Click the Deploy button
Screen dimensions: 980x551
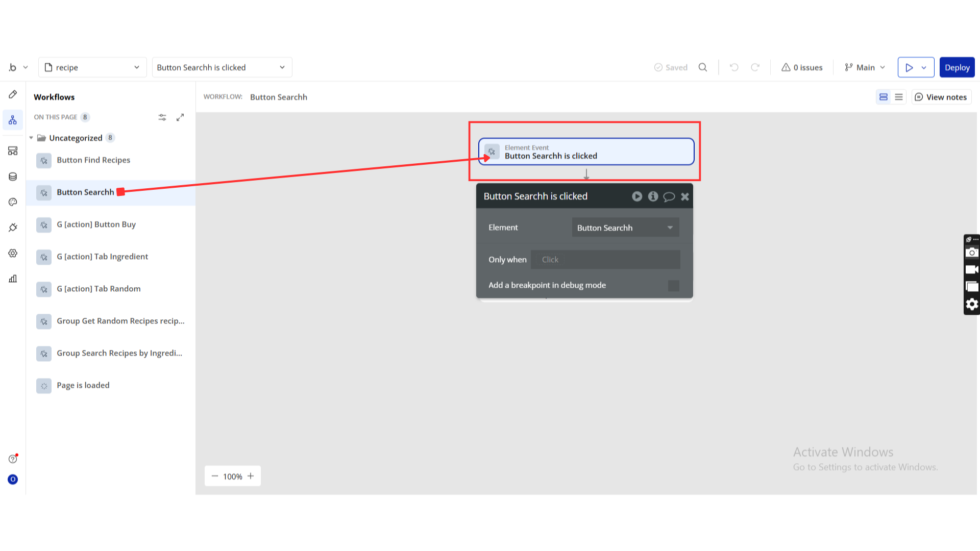[x=957, y=67]
